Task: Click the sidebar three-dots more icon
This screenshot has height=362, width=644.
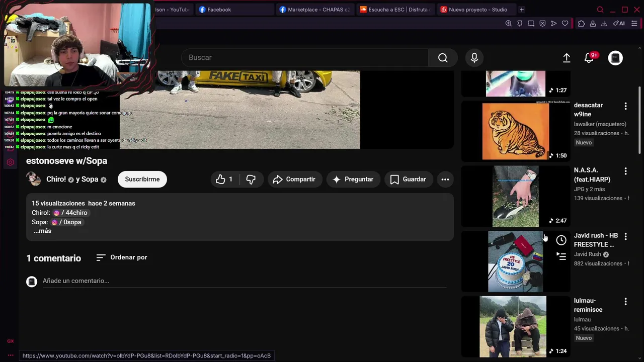Action: [10, 355]
